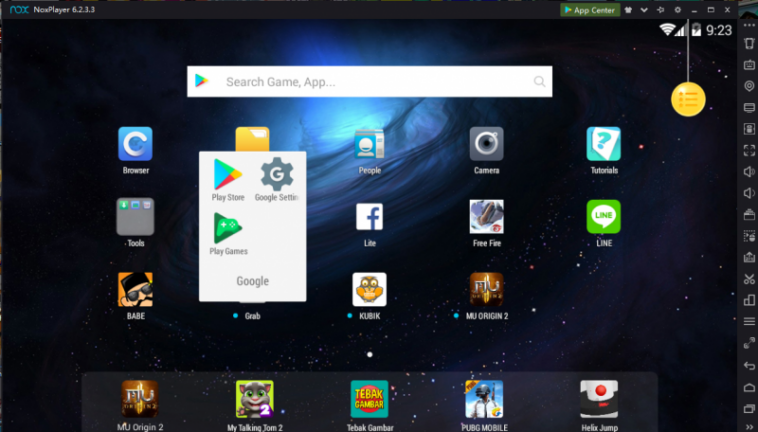This screenshot has width=758, height=432.
Task: Open the theme (shirt) icon in title bar
Action: [628, 10]
